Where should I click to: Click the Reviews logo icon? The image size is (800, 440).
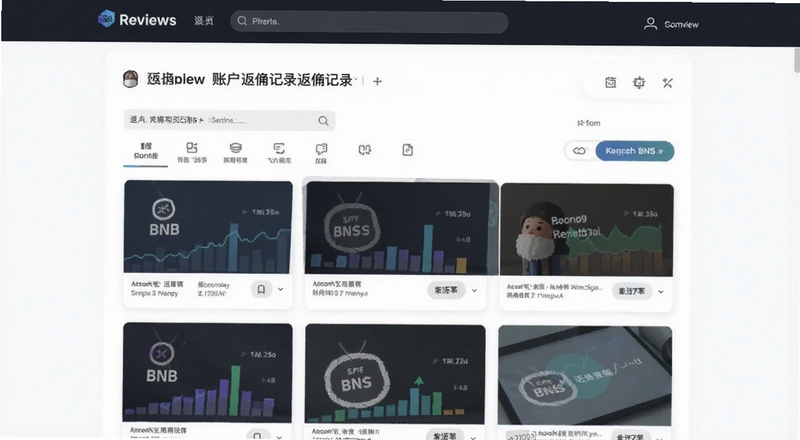[106, 19]
